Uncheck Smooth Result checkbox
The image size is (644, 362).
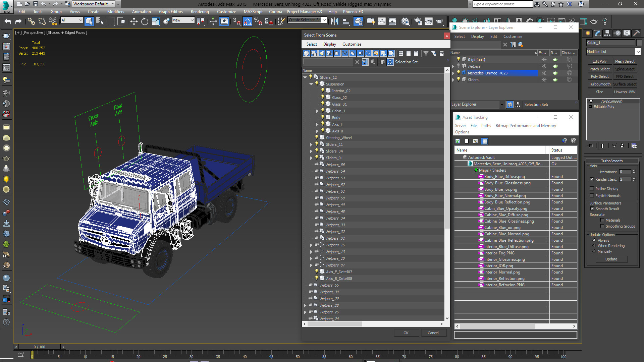tap(592, 209)
